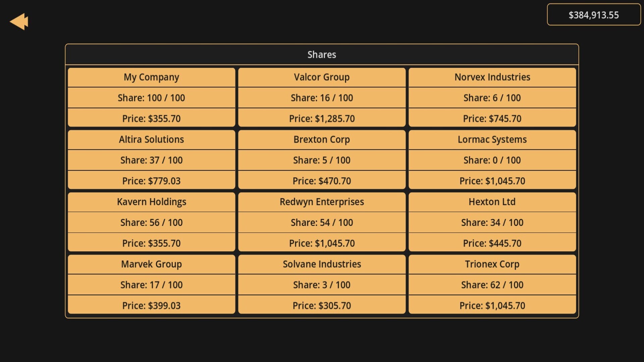644x362 pixels.
Task: Click the back arrow icon
Action: (x=19, y=22)
